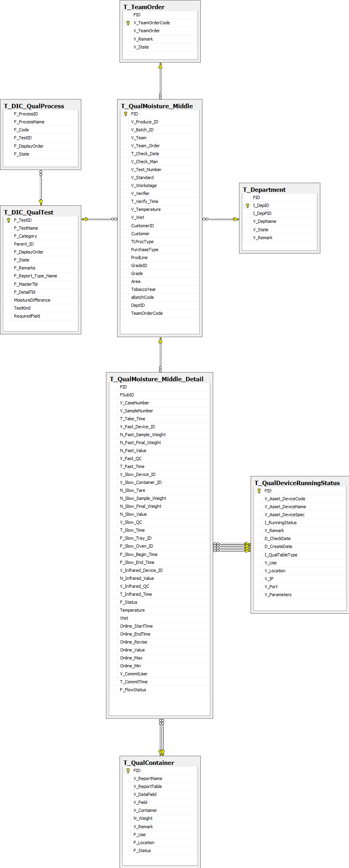Click F_DisplayOrder in T_DIC_QualProcess

(x=41, y=146)
